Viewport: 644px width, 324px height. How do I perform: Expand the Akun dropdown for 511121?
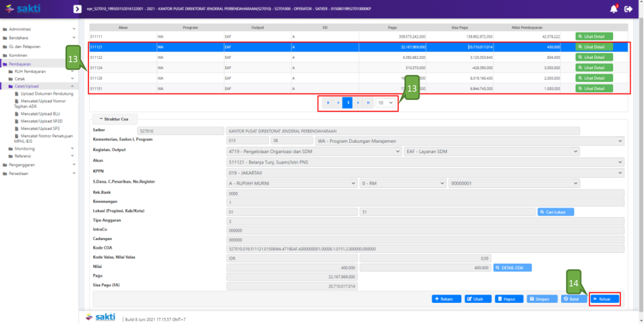[424, 162]
